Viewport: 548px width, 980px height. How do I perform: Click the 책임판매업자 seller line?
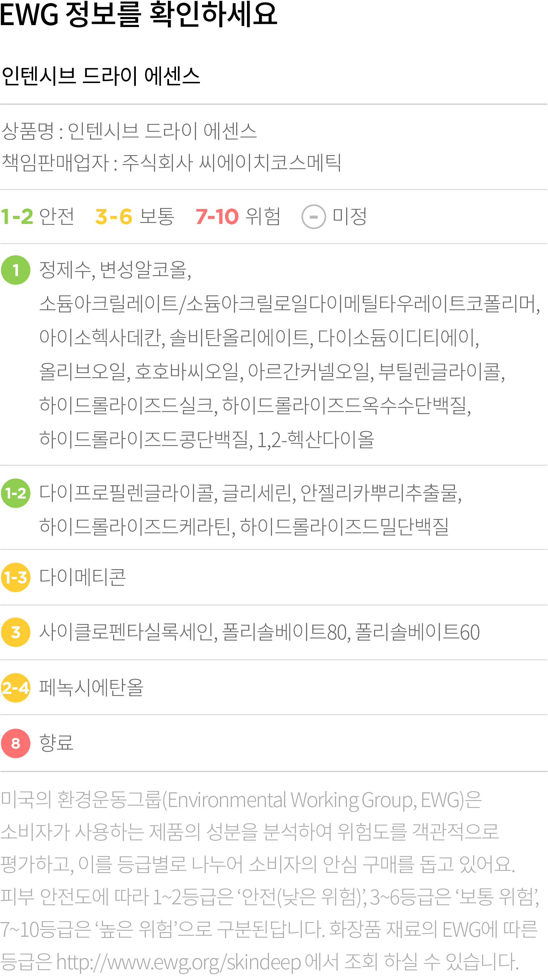[x=171, y=163]
